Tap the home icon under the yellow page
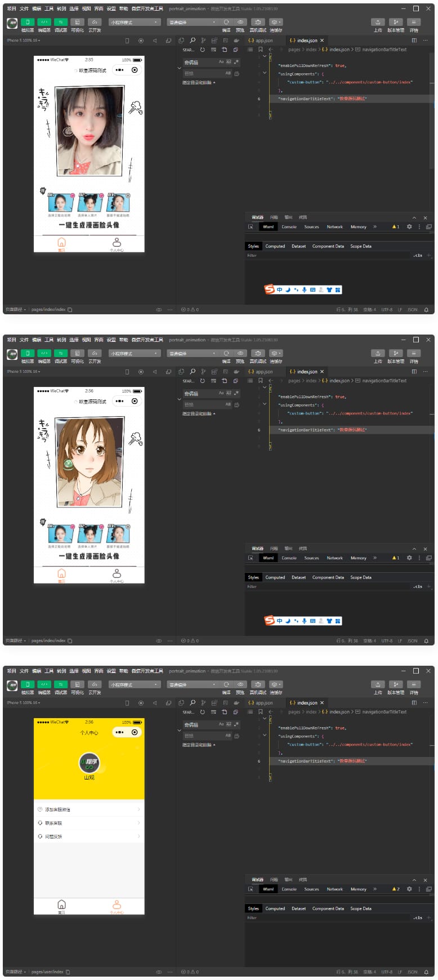The width and height of the screenshot is (438, 980). [x=61, y=905]
